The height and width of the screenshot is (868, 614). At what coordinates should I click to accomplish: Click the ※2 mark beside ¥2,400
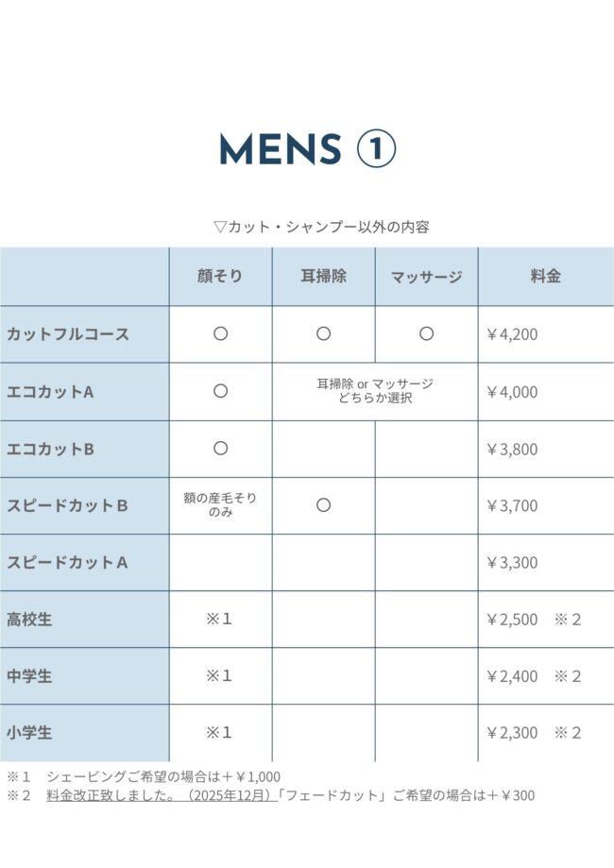pos(567,676)
